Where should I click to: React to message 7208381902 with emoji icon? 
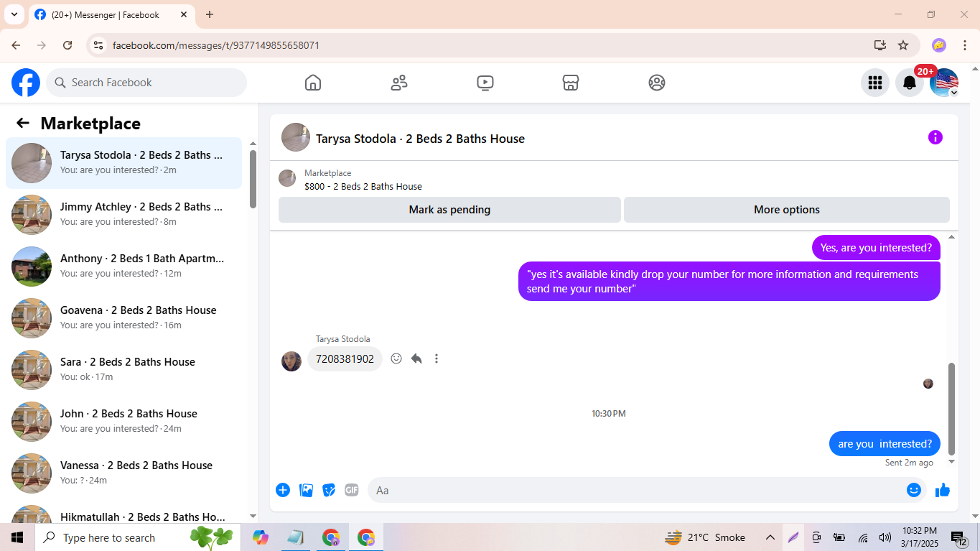[396, 358]
